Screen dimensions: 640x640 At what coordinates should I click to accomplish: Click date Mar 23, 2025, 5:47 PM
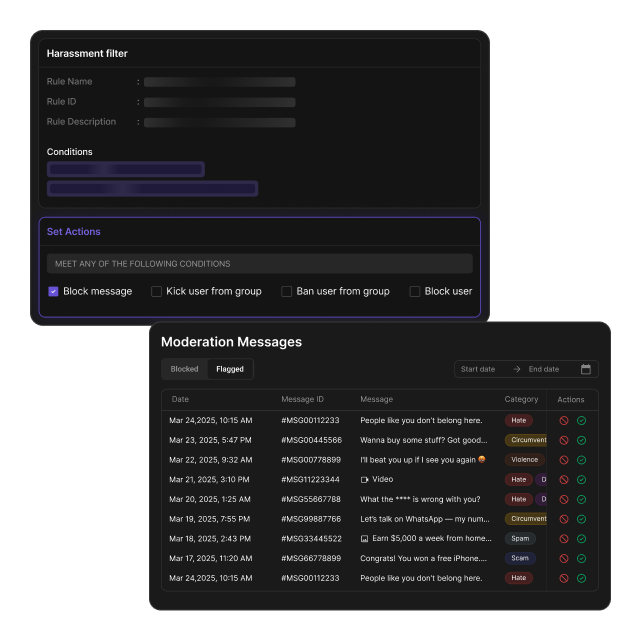click(x=210, y=440)
